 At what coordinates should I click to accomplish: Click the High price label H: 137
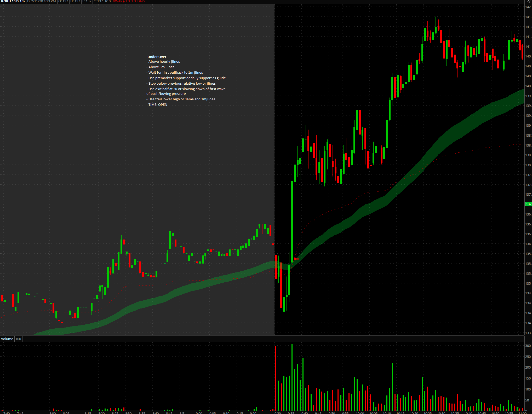tap(75, 1)
